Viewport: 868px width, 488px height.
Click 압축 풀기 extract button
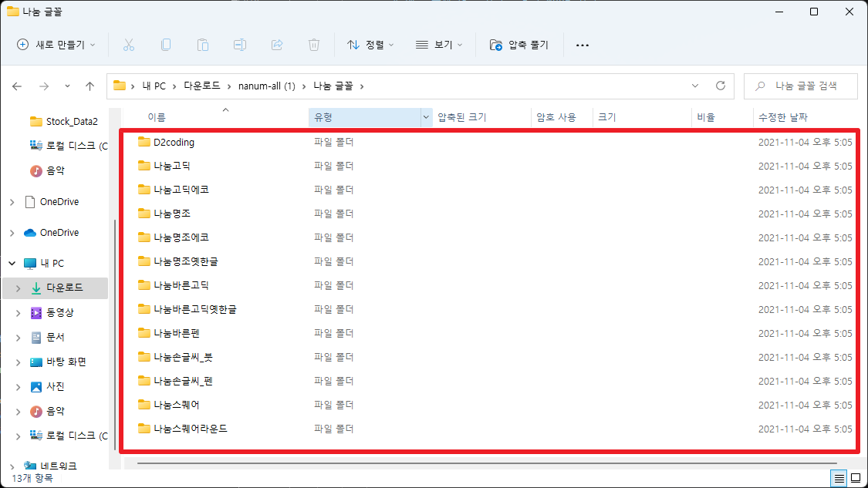tap(518, 45)
